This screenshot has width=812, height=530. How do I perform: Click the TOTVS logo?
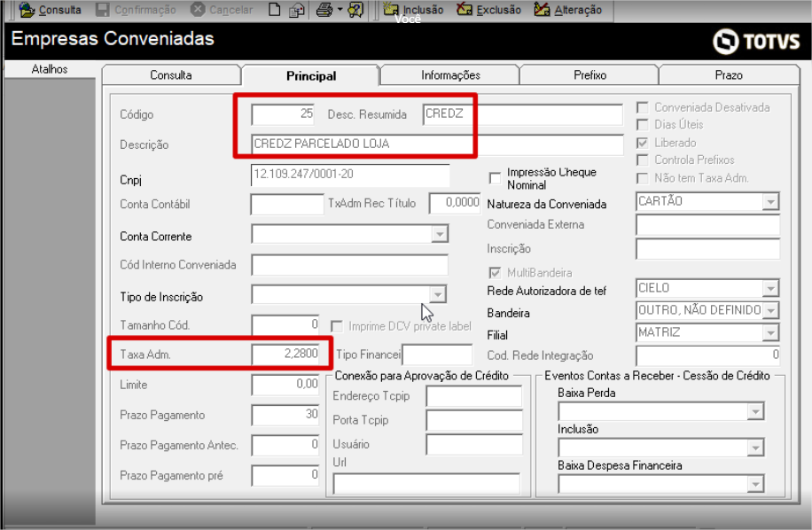coord(756,42)
